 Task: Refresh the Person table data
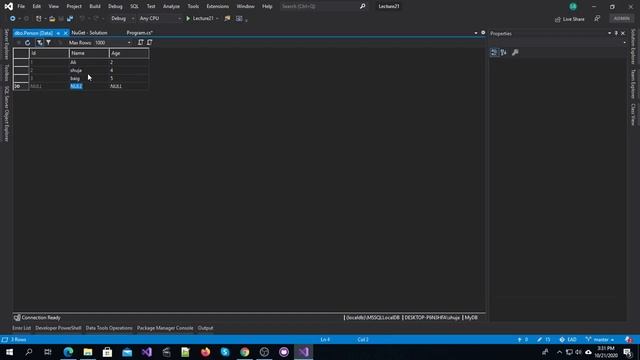pos(27,42)
